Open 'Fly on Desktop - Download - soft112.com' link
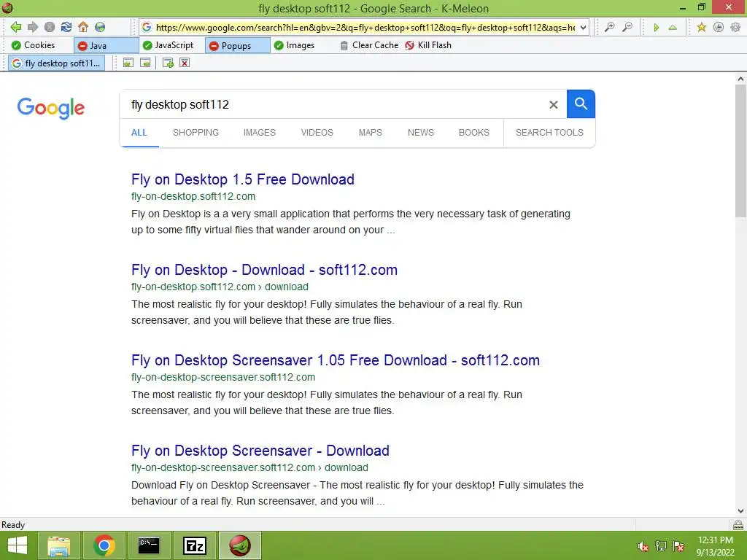This screenshot has height=560, width=747. (x=264, y=270)
